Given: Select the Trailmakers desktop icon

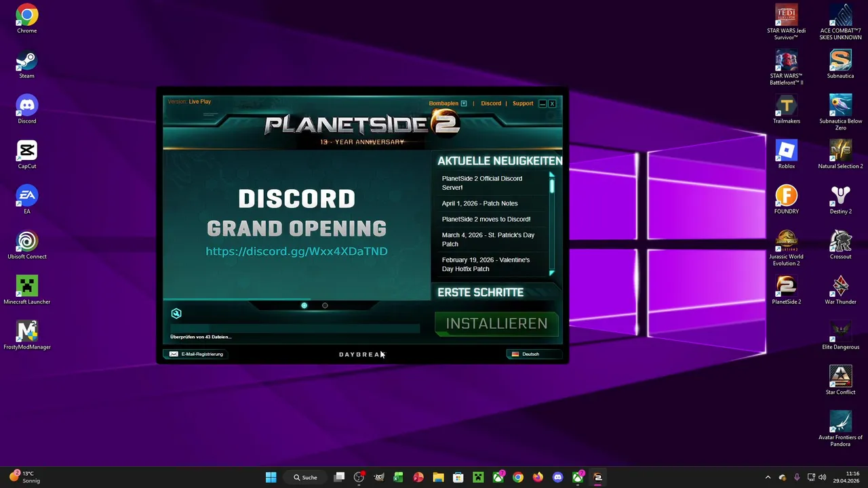Looking at the screenshot, I should [x=787, y=110].
